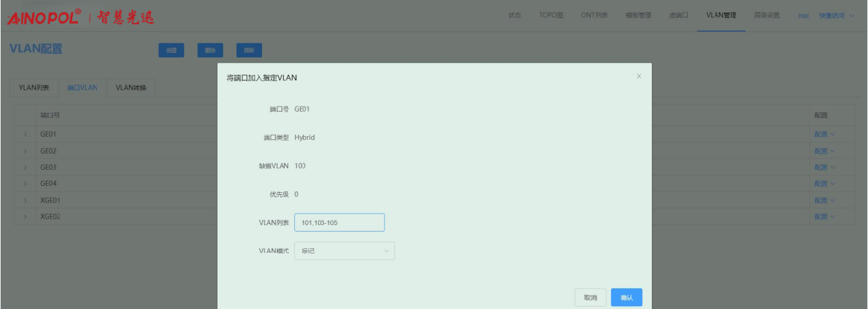This screenshot has width=868, height=309.
Task: Open the TOPO图 menu item
Action: point(550,15)
